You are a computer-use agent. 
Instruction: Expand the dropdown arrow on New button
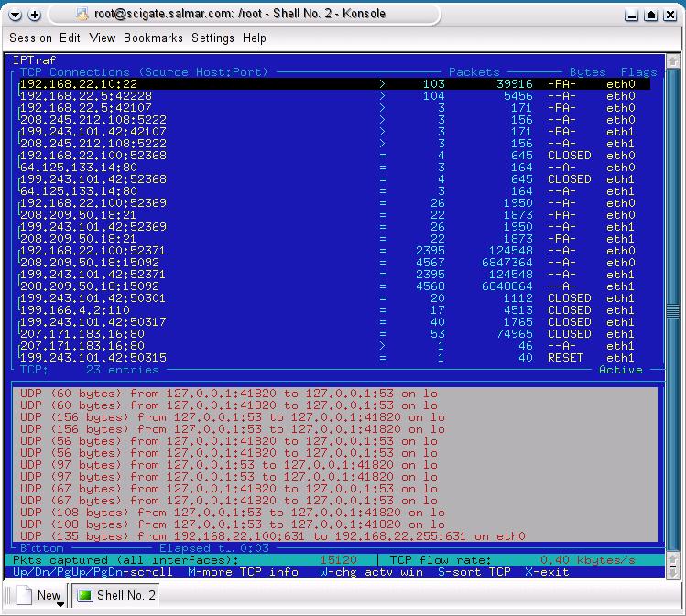[x=61, y=603]
